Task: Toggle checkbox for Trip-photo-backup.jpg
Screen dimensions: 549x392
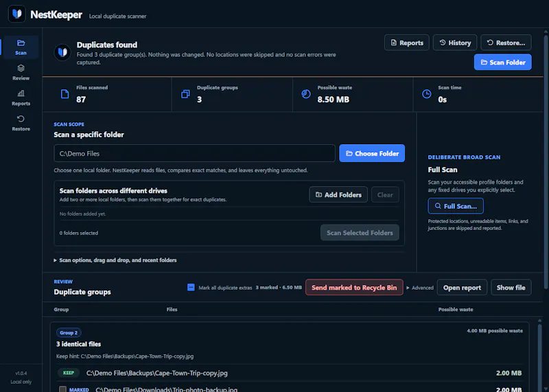Action: coord(62,389)
